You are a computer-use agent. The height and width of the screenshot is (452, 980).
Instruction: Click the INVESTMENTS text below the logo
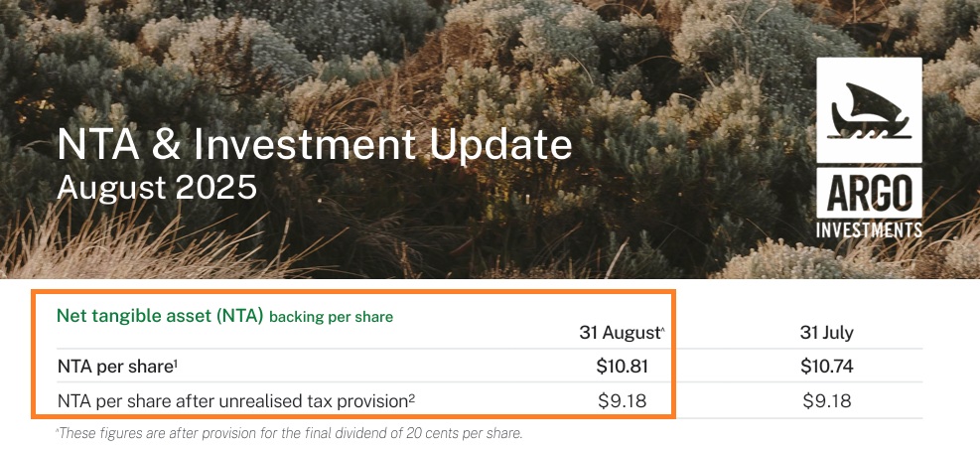click(869, 230)
